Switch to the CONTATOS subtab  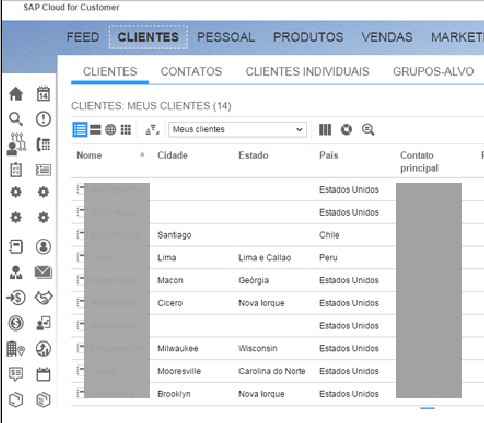[191, 71]
